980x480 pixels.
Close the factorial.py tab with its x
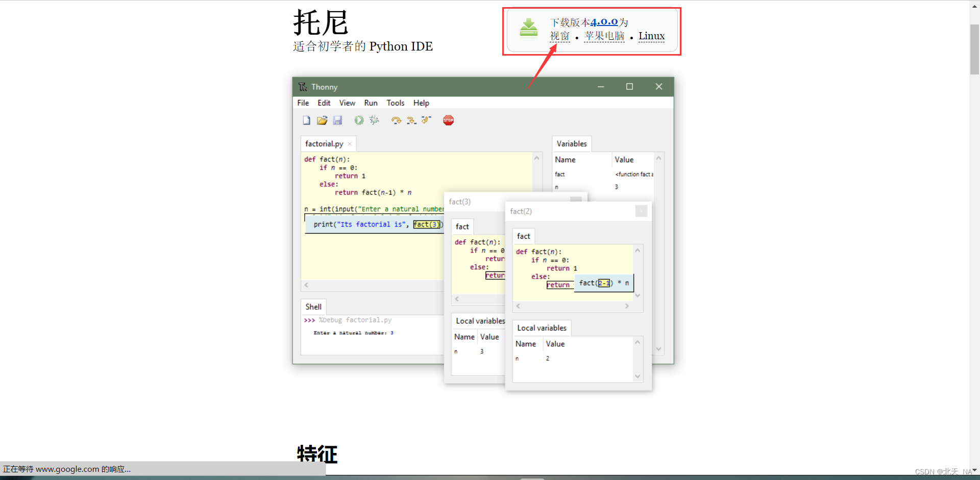click(350, 144)
